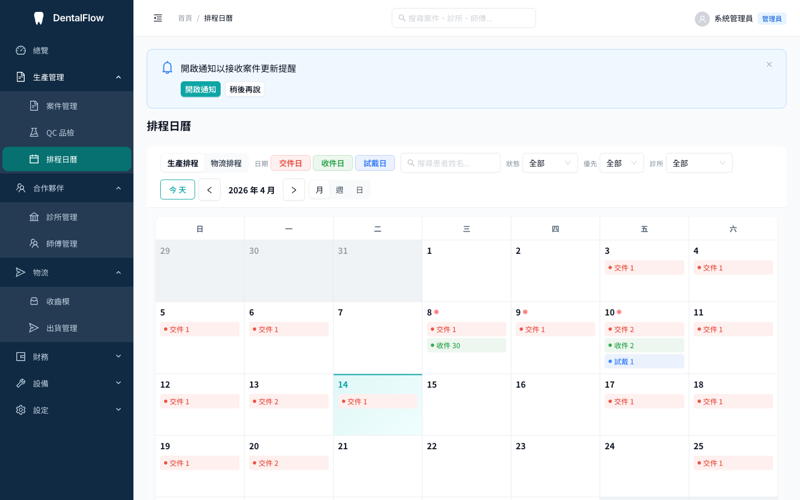The width and height of the screenshot is (800, 500).
Task: Select the QC 品檢 flask icon
Action: pos(34,133)
